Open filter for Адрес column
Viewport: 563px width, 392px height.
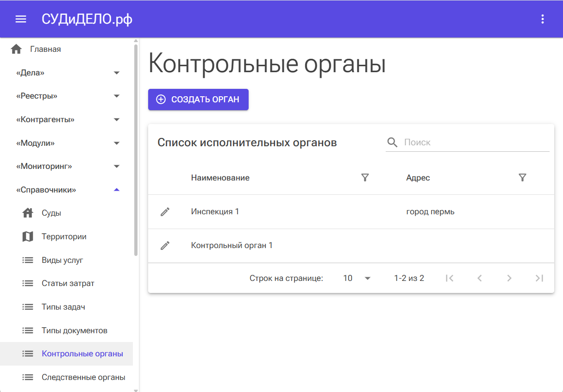tap(522, 178)
